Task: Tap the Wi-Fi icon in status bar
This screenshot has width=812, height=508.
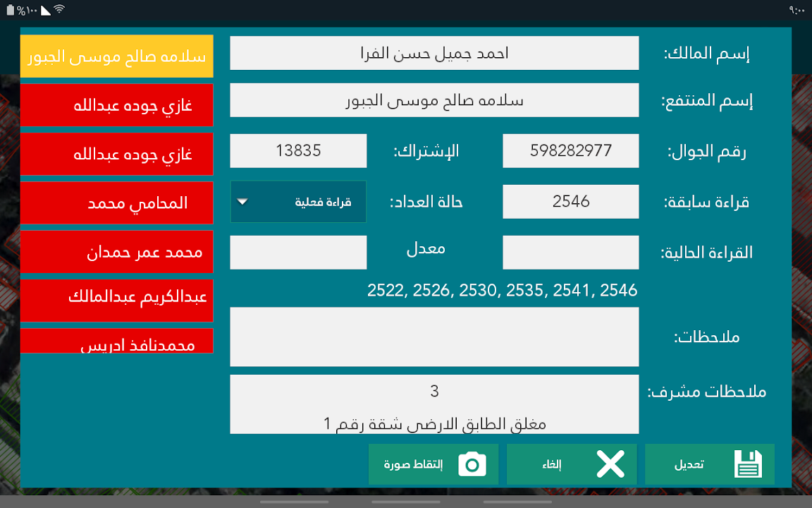Action: 59,10
